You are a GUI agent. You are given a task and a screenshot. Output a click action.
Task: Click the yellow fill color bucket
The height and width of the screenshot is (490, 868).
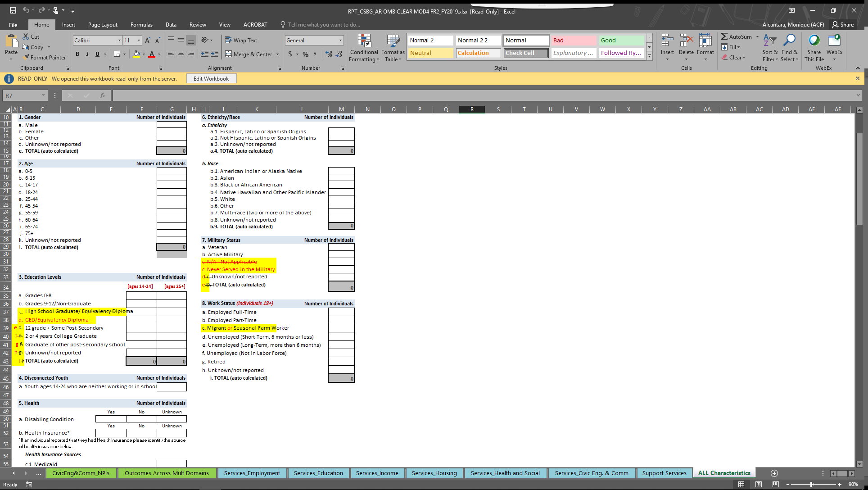pos(136,54)
